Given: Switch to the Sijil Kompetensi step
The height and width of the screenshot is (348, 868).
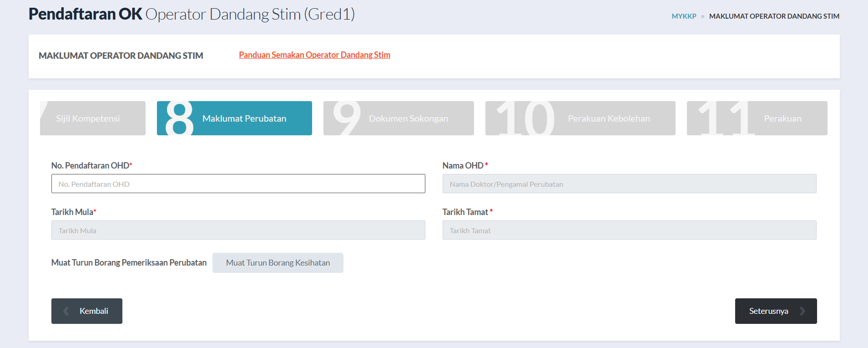Looking at the screenshot, I should 88,118.
